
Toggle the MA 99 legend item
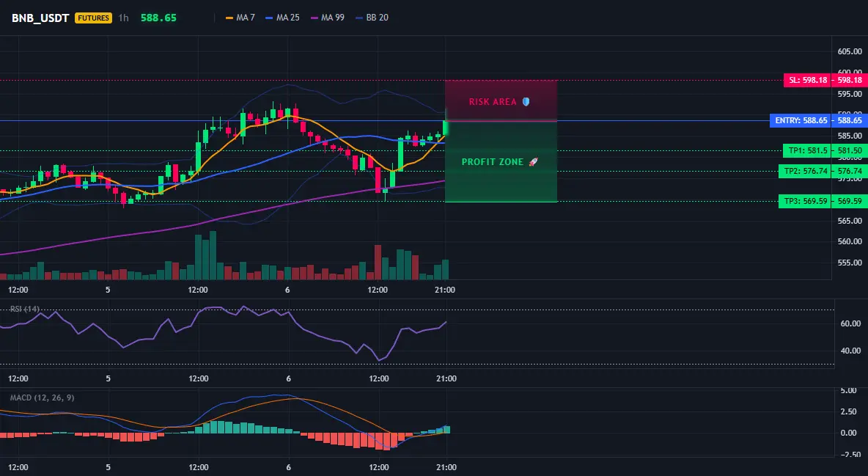point(328,18)
